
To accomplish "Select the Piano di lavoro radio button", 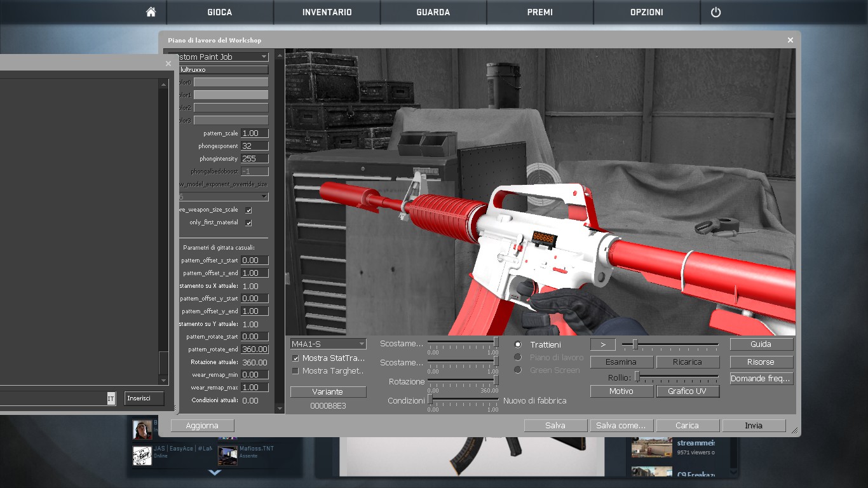I will (518, 357).
